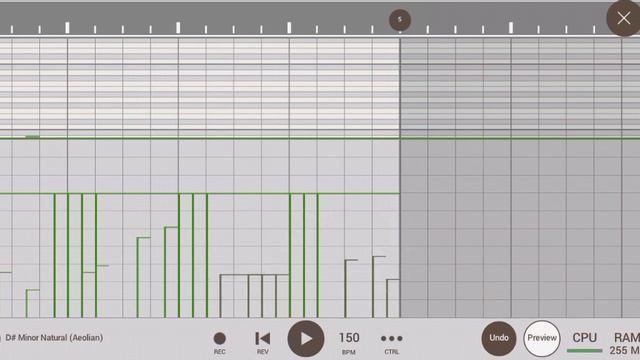Click the Preview button
Viewport: 640px width, 360px height.
point(542,338)
